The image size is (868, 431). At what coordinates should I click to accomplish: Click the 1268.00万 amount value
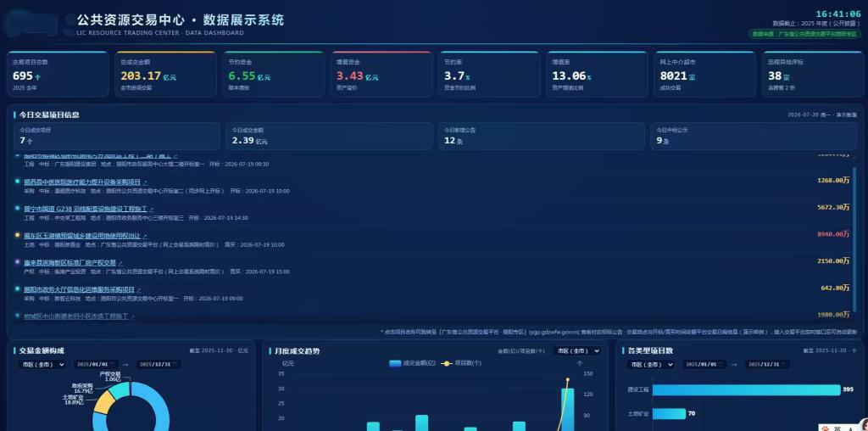coord(833,180)
